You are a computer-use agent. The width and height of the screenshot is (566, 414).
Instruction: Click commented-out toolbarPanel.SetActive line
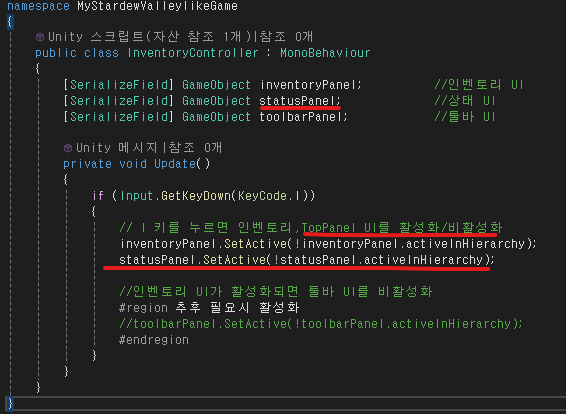[x=321, y=323]
